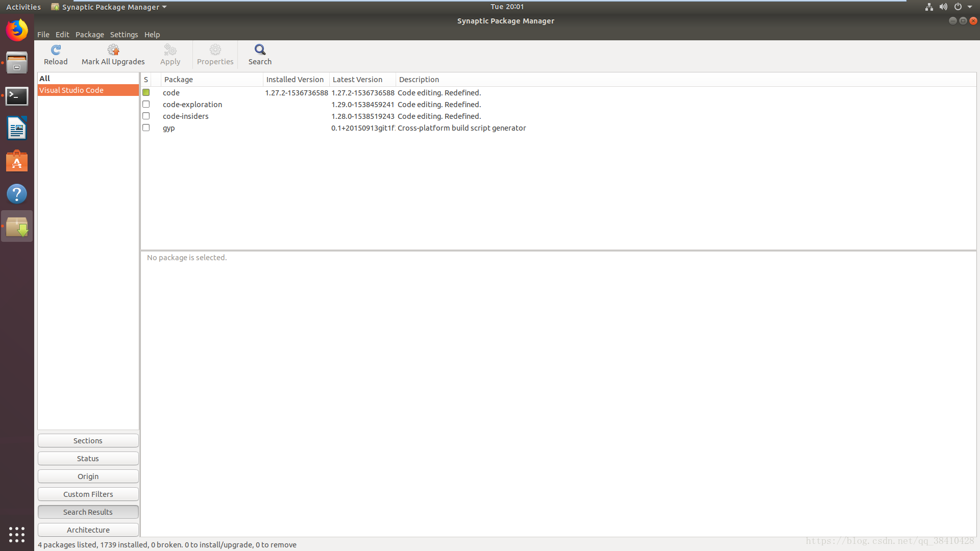
Task: Click the status bar package count area
Action: coord(167,545)
